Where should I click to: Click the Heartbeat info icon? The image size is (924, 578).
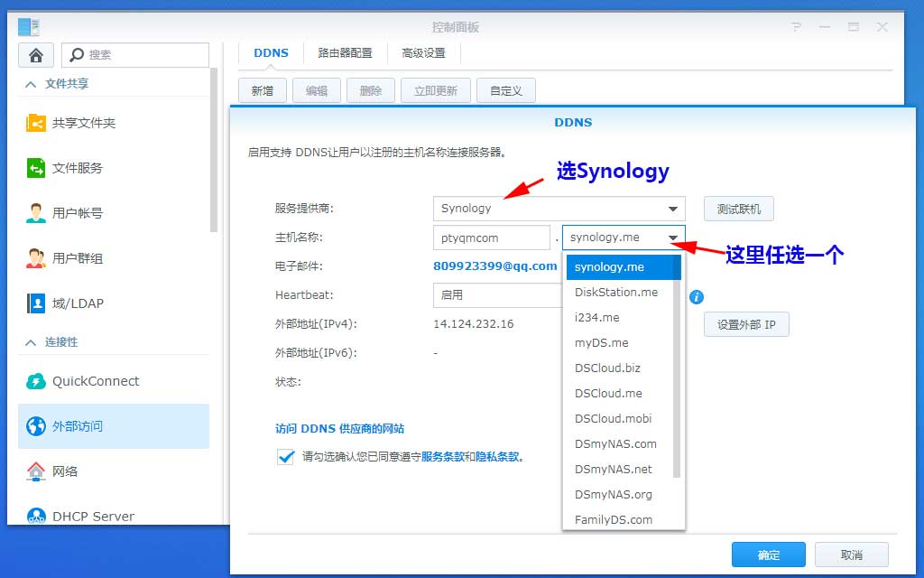tap(696, 297)
